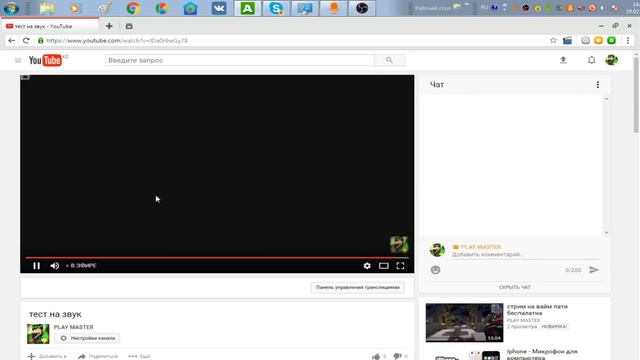The width and height of the screenshot is (640, 360).
Task: Open the notifications bell
Action: (x=591, y=60)
